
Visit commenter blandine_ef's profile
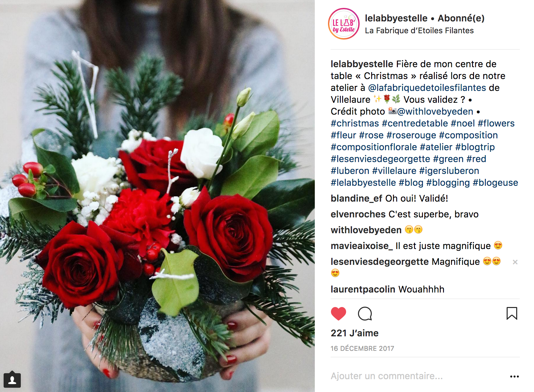[356, 198]
